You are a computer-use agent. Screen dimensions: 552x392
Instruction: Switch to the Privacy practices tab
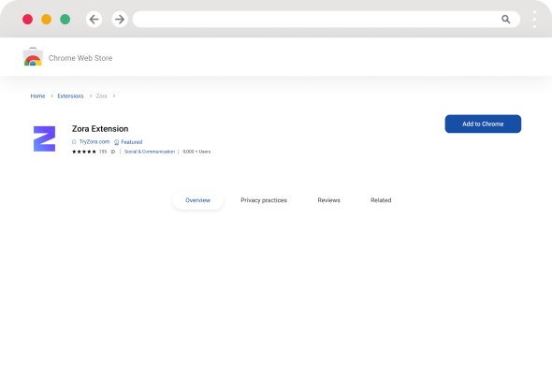(264, 200)
